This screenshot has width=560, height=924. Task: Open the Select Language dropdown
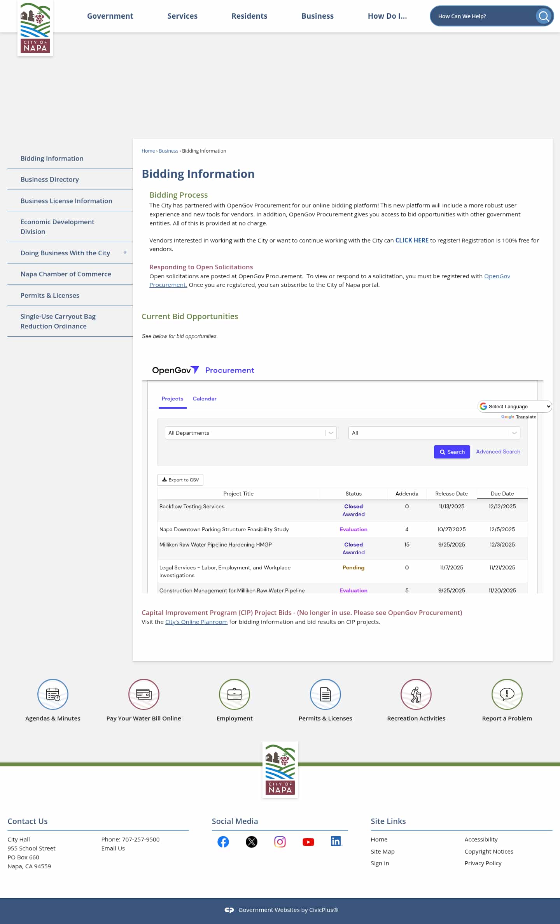pyautogui.click(x=515, y=406)
